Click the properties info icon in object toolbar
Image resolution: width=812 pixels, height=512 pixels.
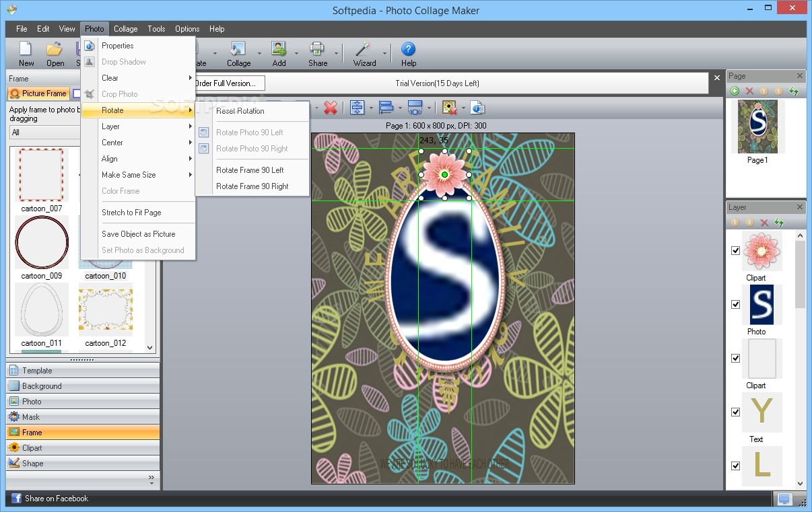pos(477,108)
